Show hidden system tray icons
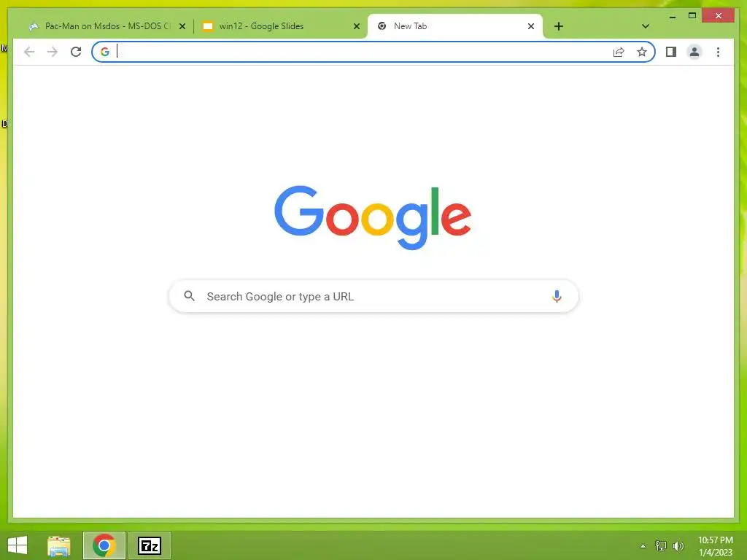Viewport: 747px width, 560px height. pos(643,546)
